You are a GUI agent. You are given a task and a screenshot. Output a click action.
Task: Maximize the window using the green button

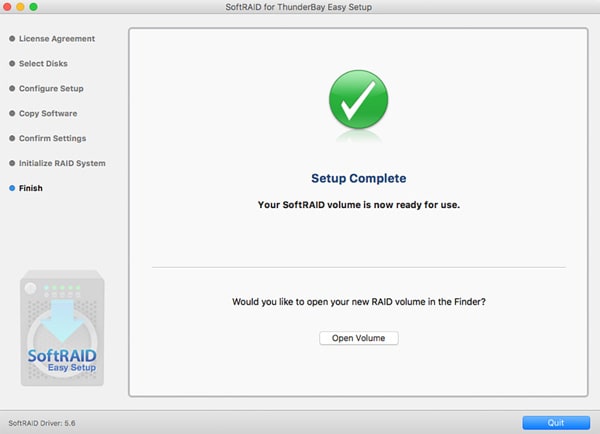coord(44,7)
